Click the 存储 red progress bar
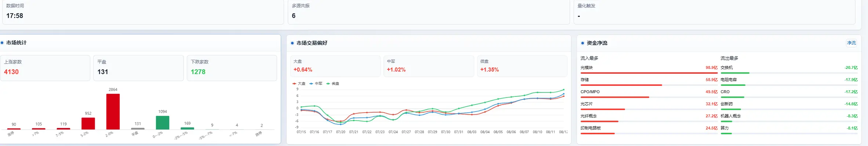This screenshot has height=146, width=868. pos(621,85)
